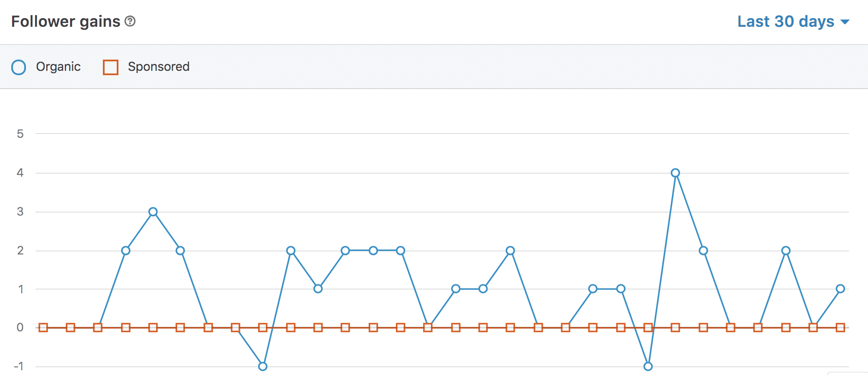Select the Organic data point at value 4
Image resolution: width=868 pixels, height=375 pixels.
point(675,173)
